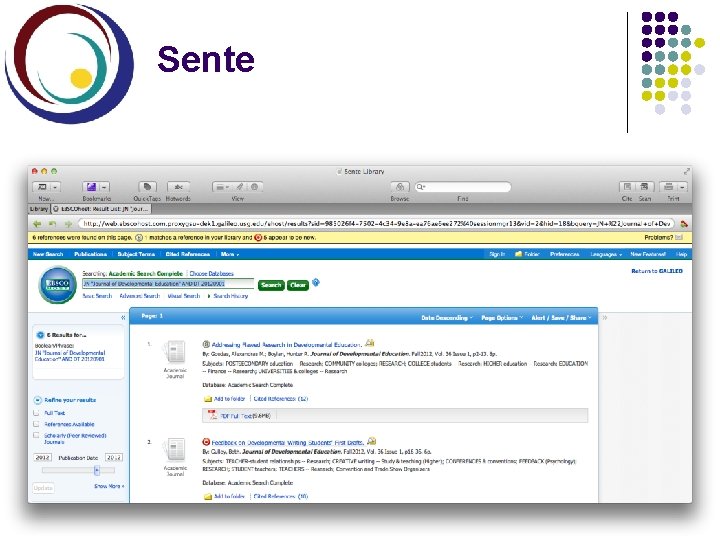Screen dimensions: 720x540
Task: Click the Bookmarks toolbar icon
Action: (91, 187)
